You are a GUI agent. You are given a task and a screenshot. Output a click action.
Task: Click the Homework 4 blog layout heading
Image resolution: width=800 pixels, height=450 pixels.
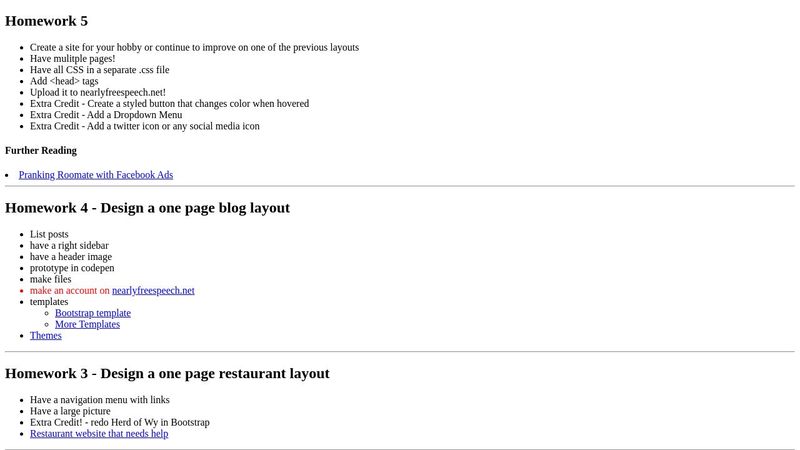(147, 208)
